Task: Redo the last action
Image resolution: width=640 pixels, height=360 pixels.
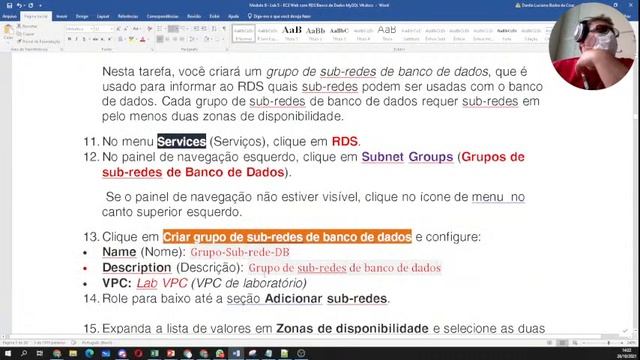Action: (31, 5)
